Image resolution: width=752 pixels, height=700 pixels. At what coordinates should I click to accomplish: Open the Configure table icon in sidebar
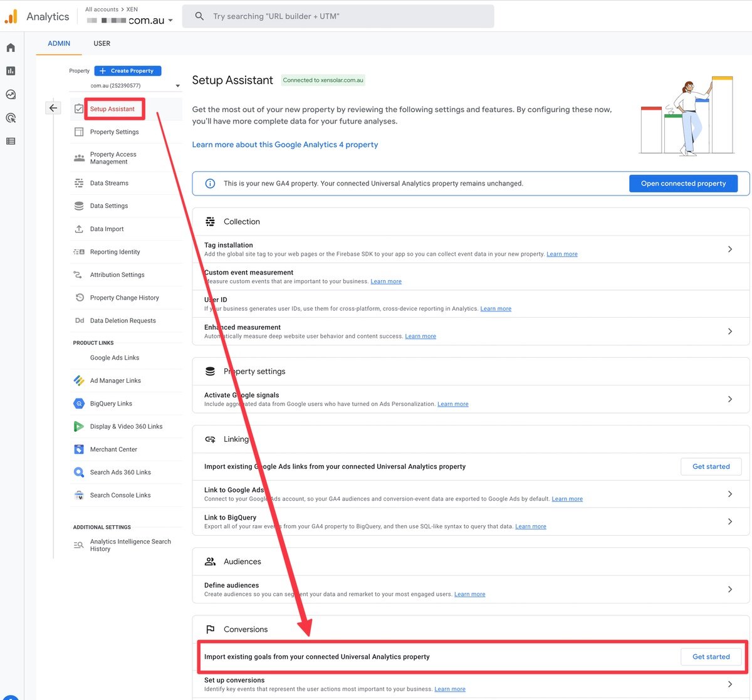(11, 141)
